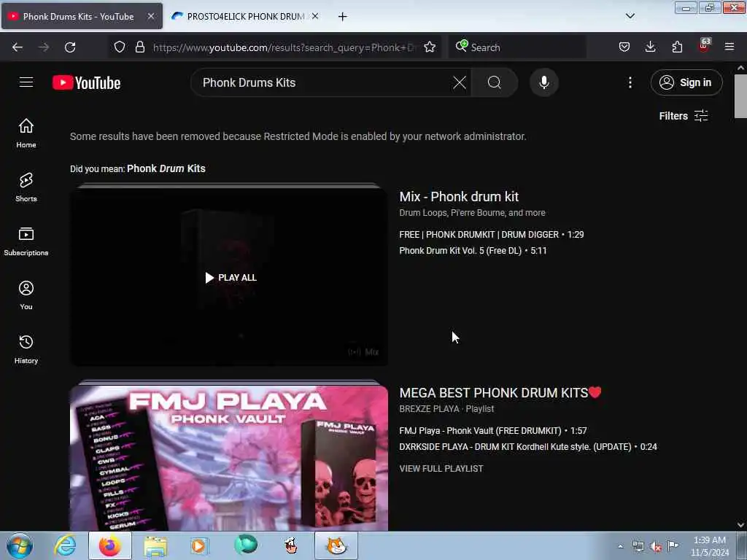Click the Firefox address bar URL
Viewport: 747px width, 560px height.
coord(284,47)
